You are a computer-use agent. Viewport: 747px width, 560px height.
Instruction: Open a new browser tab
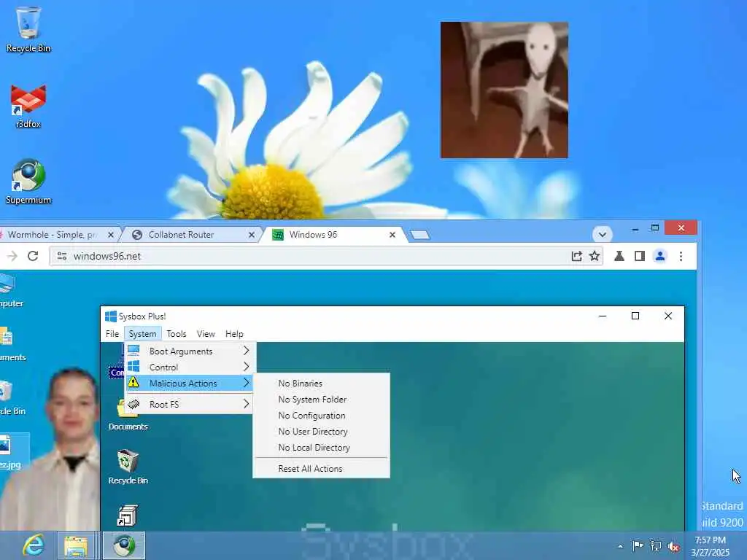pos(419,235)
